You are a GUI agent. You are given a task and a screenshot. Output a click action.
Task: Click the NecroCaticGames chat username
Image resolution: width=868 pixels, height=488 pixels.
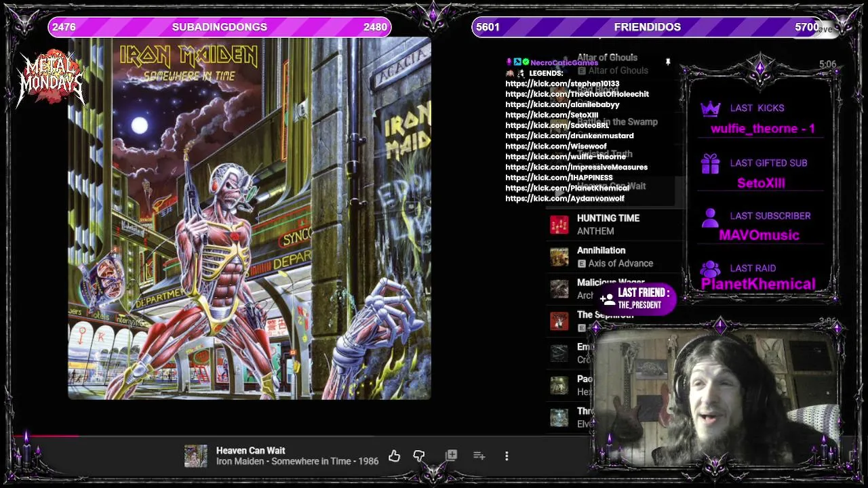(564, 63)
